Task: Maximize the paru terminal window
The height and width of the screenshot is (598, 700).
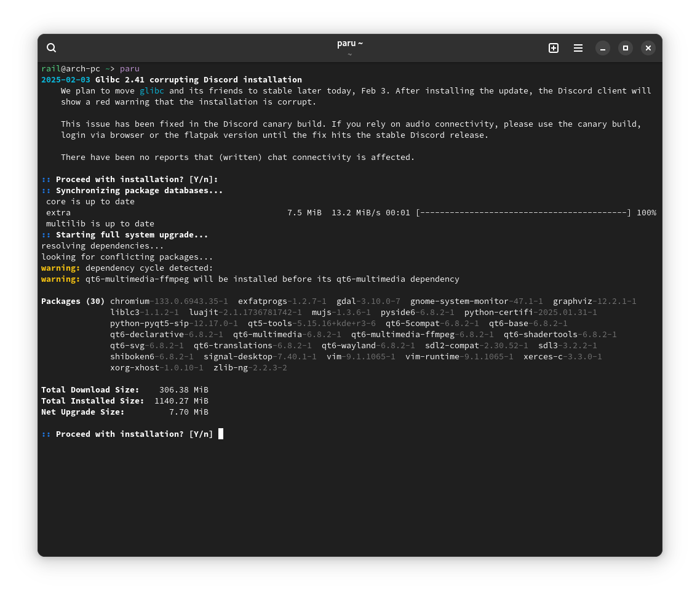Action: tap(625, 48)
